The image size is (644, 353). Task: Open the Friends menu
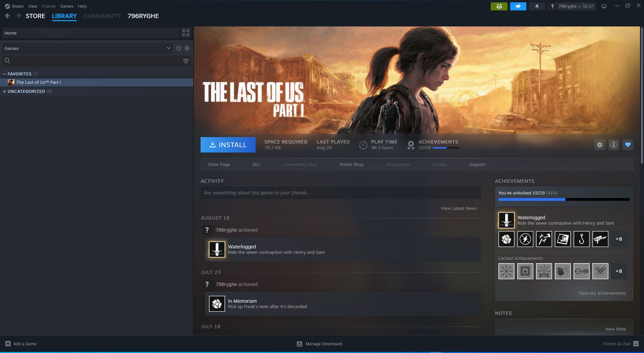[49, 6]
